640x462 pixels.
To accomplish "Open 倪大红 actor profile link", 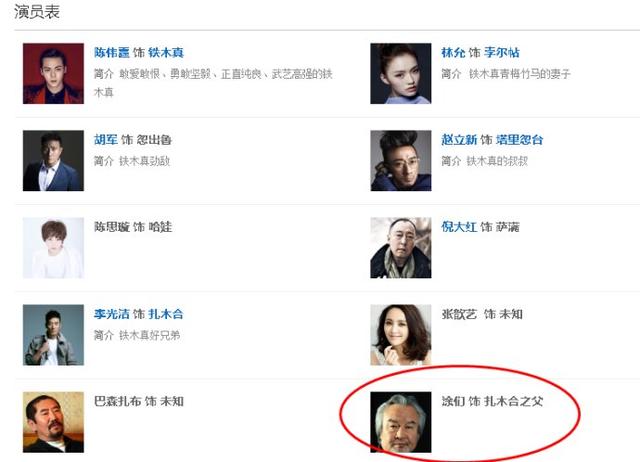I will (459, 227).
